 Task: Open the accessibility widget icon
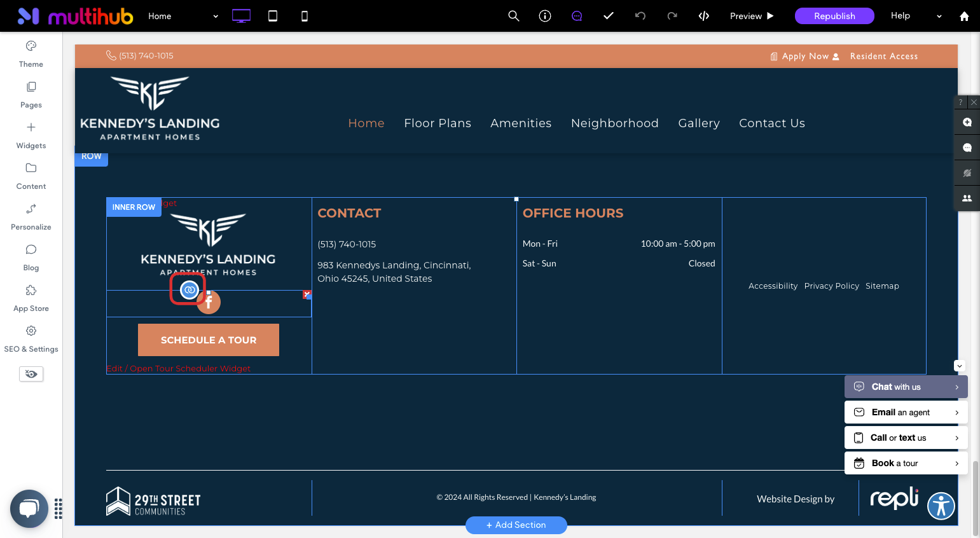[x=941, y=506]
